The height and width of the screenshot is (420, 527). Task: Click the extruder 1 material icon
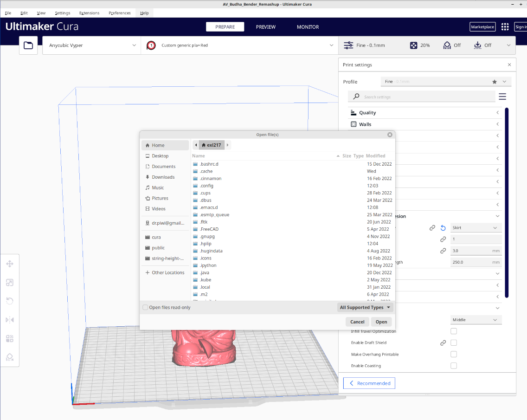(151, 45)
